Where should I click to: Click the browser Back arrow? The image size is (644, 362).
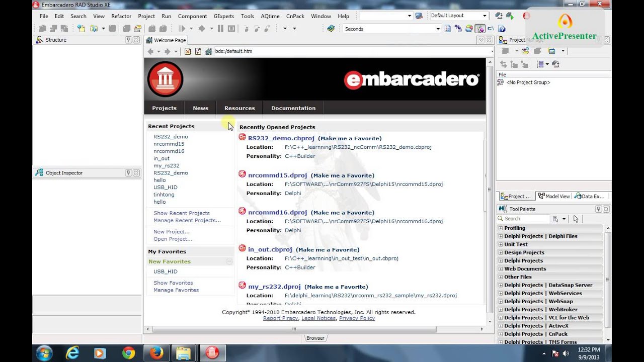point(150,51)
